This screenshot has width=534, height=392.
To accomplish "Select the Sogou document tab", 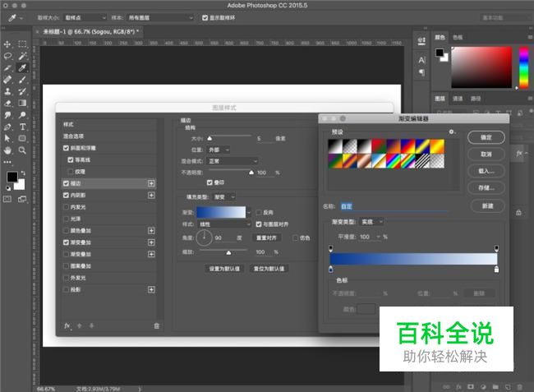I will pos(90,32).
